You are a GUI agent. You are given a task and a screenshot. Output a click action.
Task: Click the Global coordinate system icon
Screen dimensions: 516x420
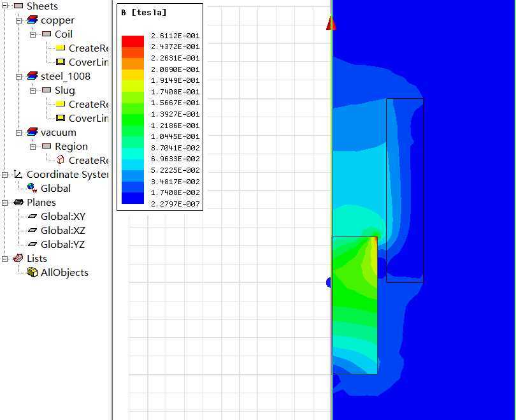[32, 188]
